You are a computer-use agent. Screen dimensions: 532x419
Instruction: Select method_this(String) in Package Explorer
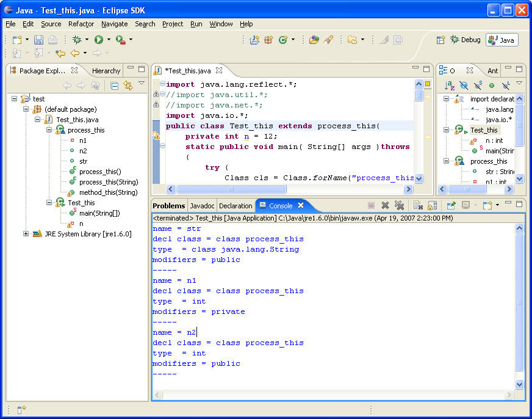click(108, 192)
